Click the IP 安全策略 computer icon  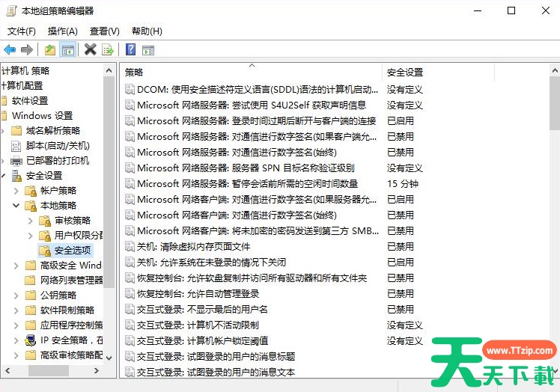point(31,340)
